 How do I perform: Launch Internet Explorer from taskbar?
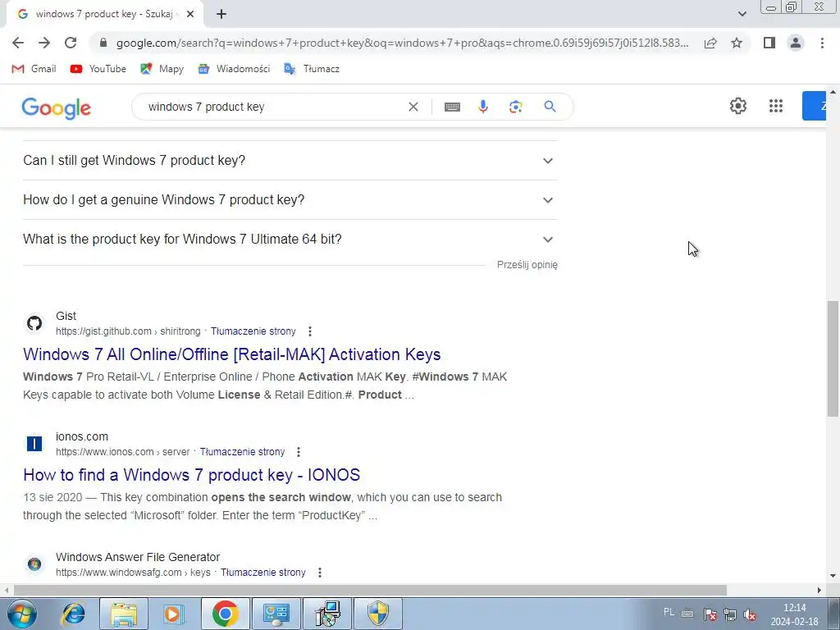(73, 614)
